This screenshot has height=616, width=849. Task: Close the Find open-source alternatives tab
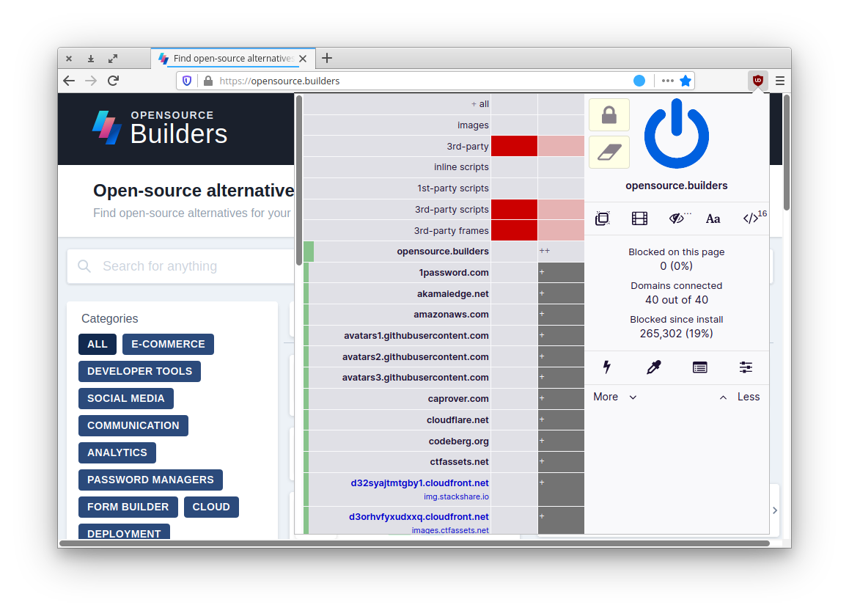[303, 59]
